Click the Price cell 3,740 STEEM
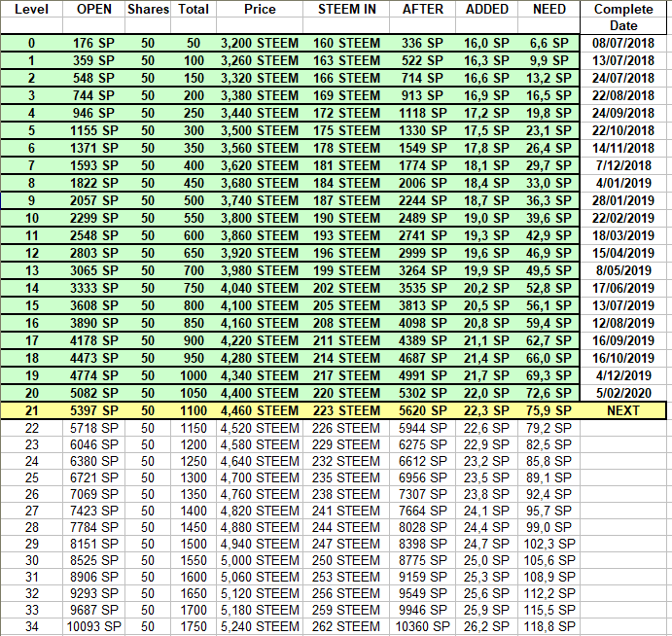Viewport: 672px width, 636px height. coord(260,201)
